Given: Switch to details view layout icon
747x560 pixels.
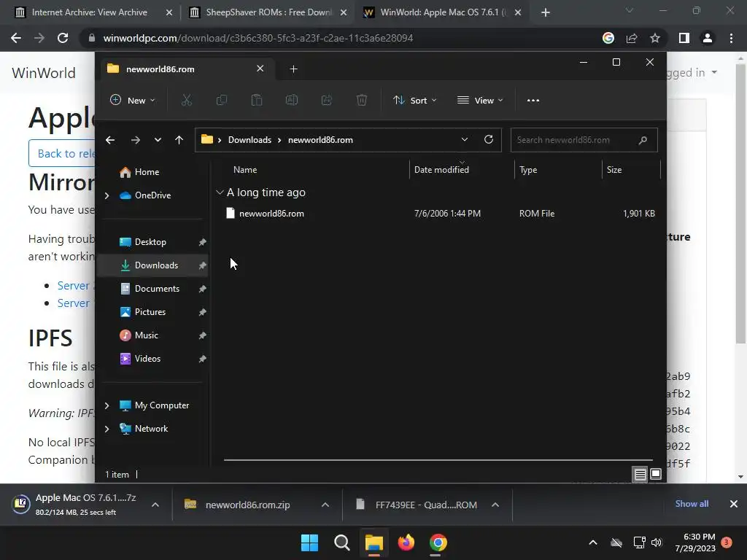Looking at the screenshot, I should click(x=640, y=474).
